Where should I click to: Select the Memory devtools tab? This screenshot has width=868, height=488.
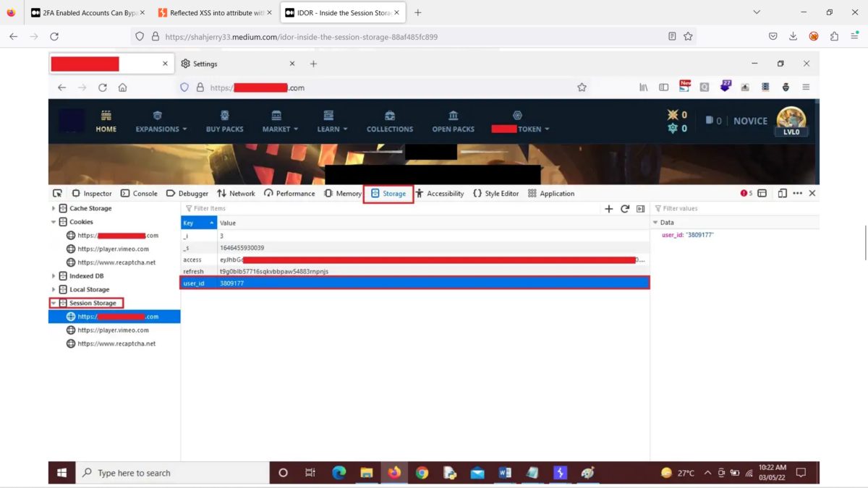tap(342, 193)
